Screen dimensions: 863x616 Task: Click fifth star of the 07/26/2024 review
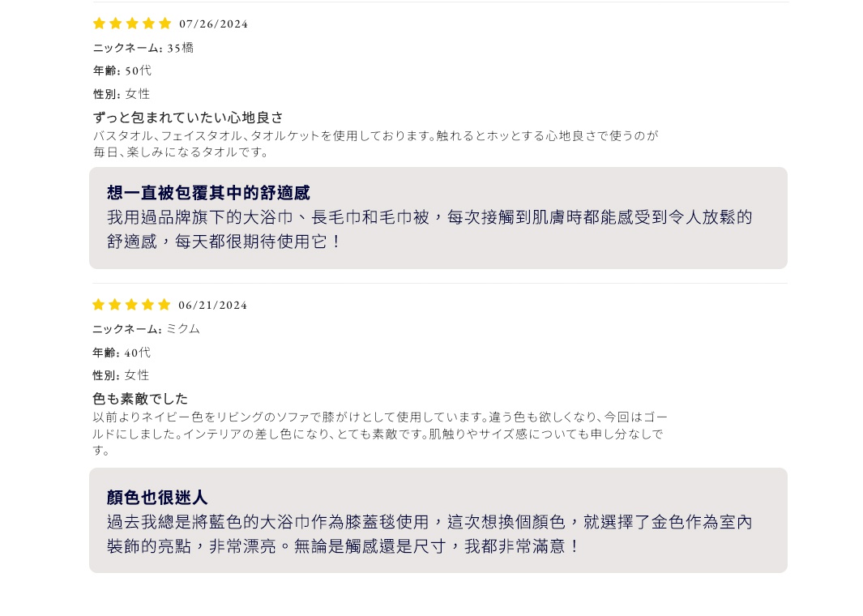[165, 24]
